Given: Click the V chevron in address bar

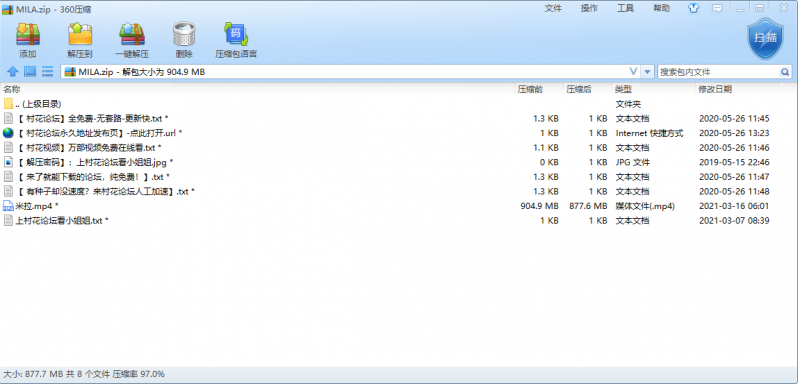Looking at the screenshot, I should (633, 72).
